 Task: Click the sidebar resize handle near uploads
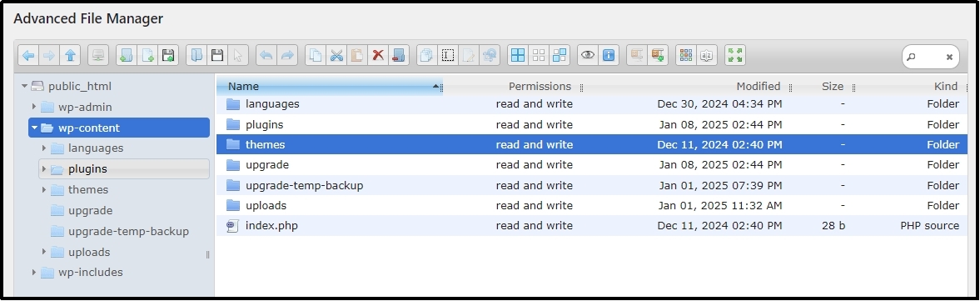coord(207,254)
